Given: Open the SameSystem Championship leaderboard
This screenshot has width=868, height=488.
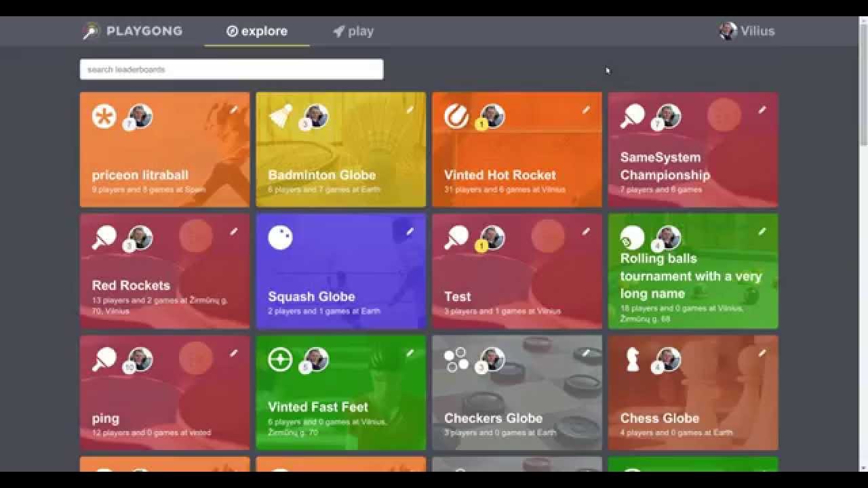Looking at the screenshot, I should [x=665, y=166].
